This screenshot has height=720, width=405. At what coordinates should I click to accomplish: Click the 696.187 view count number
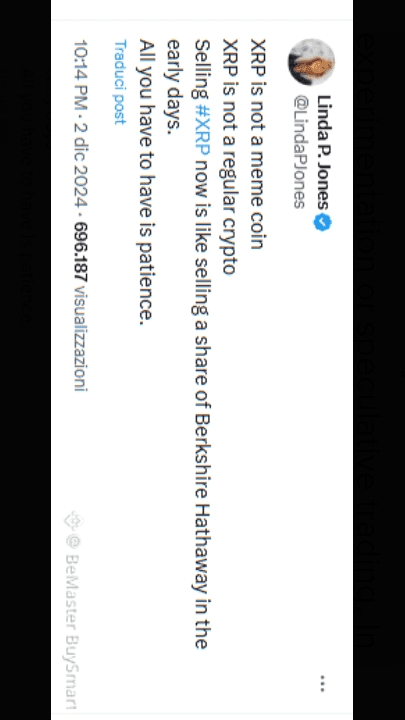pyautogui.click(x=81, y=252)
